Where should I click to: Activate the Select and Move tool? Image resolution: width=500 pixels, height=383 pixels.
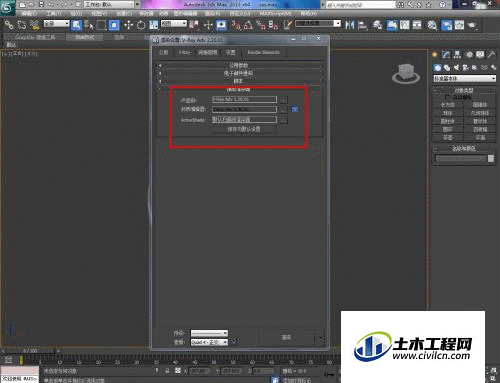(128, 25)
